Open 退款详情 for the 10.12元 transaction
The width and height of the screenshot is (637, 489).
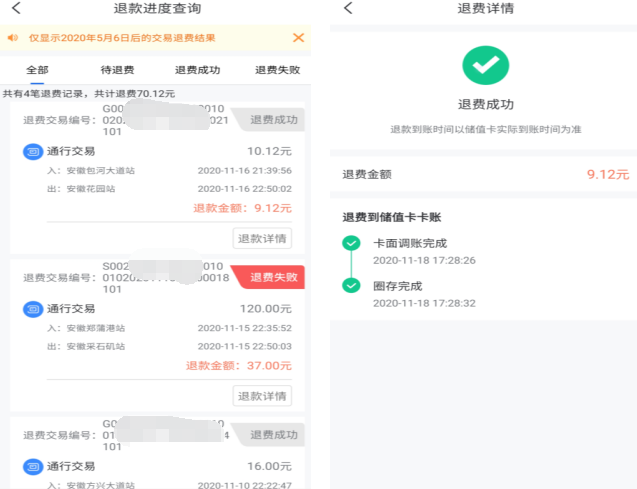tap(262, 238)
